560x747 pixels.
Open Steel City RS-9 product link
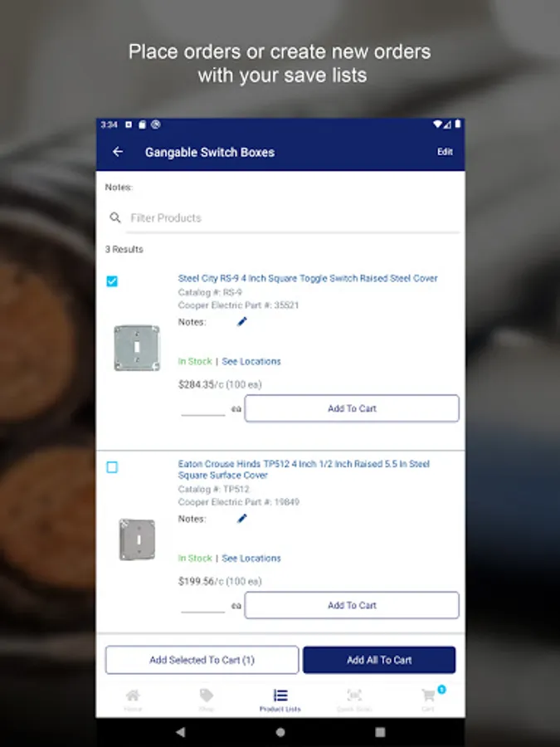308,278
